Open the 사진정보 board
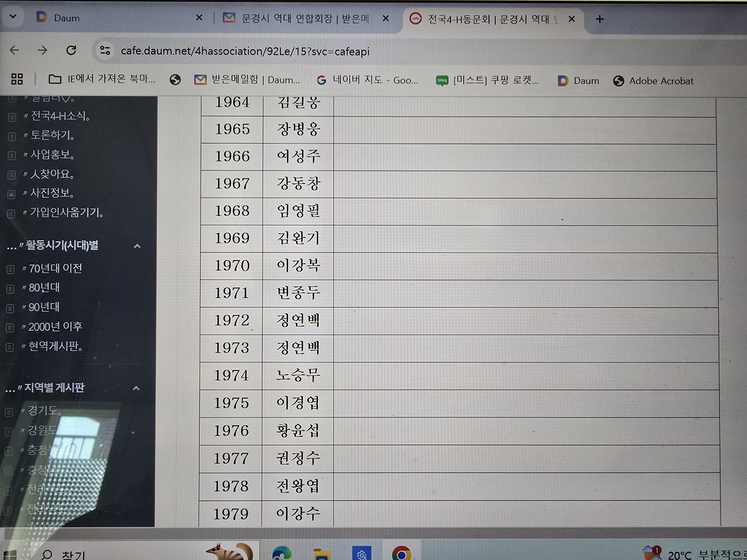This screenshot has width=747, height=560. [x=52, y=193]
